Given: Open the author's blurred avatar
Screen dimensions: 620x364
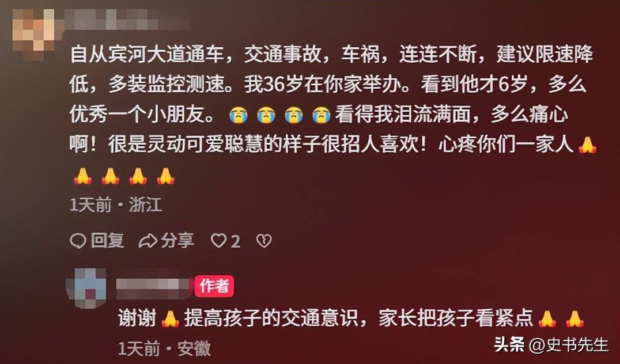Looking at the screenshot, I should [x=86, y=287].
